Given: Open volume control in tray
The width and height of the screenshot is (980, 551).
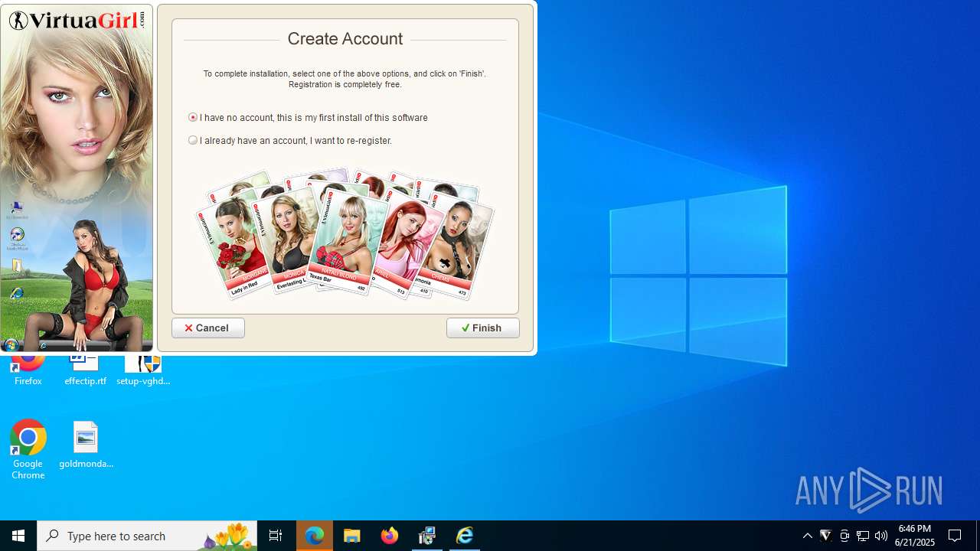Looking at the screenshot, I should (x=881, y=536).
